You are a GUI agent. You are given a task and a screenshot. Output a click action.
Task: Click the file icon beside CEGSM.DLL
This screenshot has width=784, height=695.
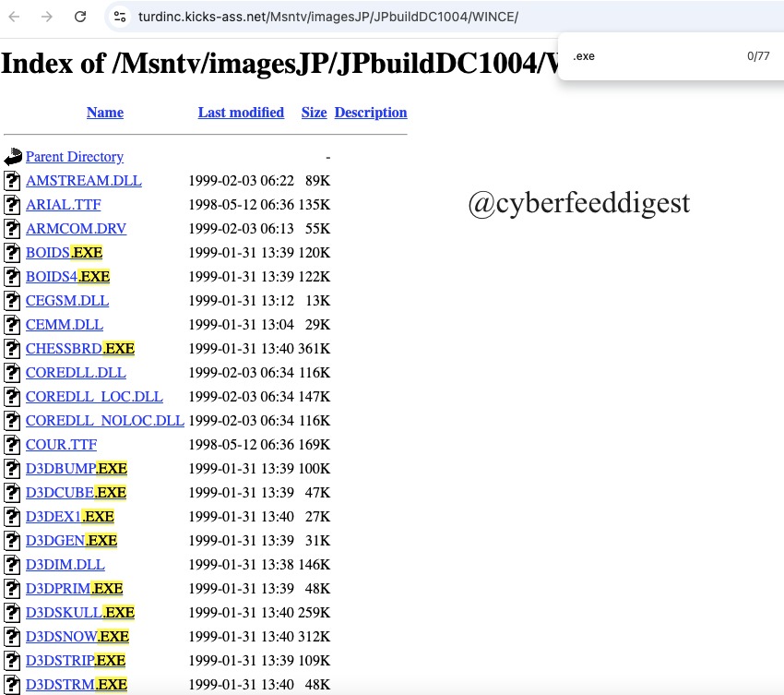(x=12, y=301)
